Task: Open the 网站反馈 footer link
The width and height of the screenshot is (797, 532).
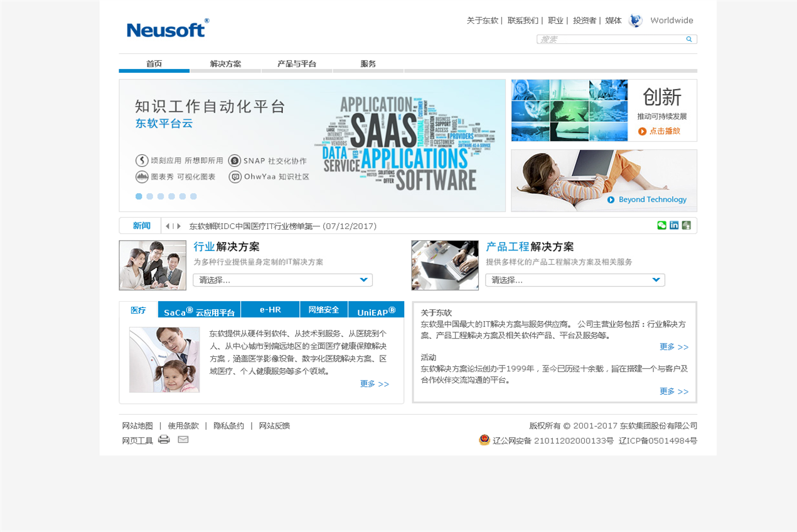Action: 274,426
